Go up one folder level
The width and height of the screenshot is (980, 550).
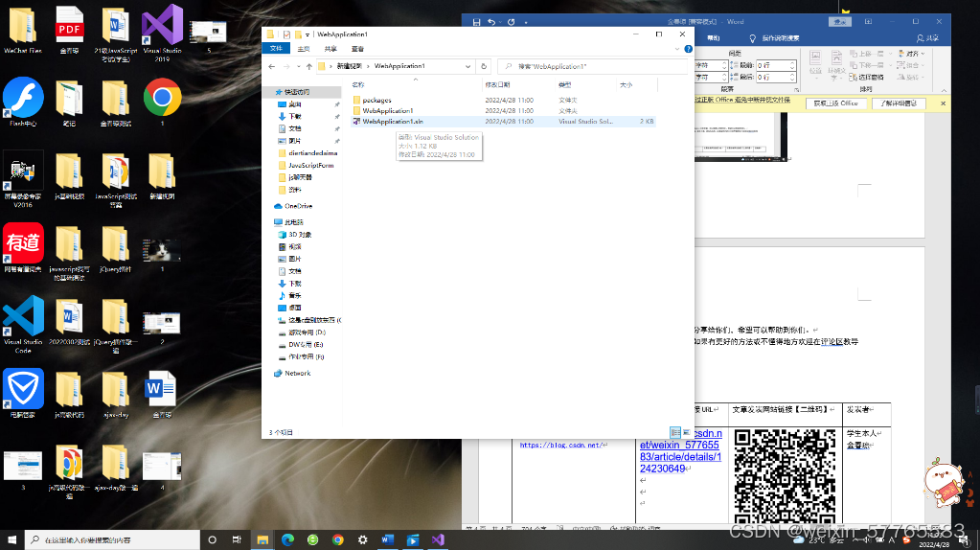[x=308, y=66]
